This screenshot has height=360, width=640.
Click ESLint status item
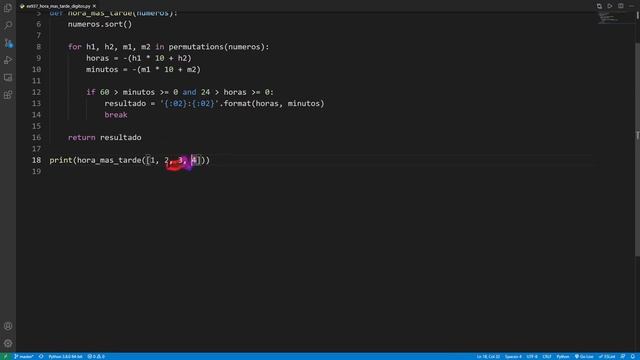(x=607, y=356)
